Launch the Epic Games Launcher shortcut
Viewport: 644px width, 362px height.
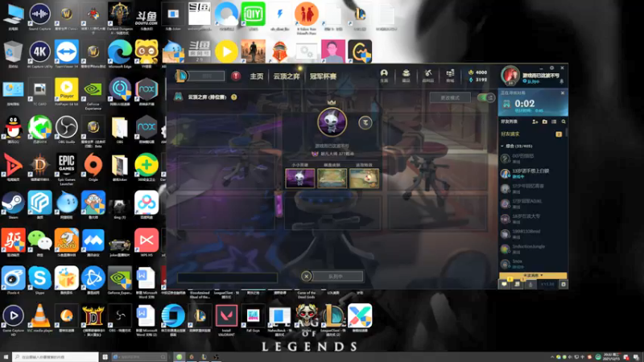[67, 170]
